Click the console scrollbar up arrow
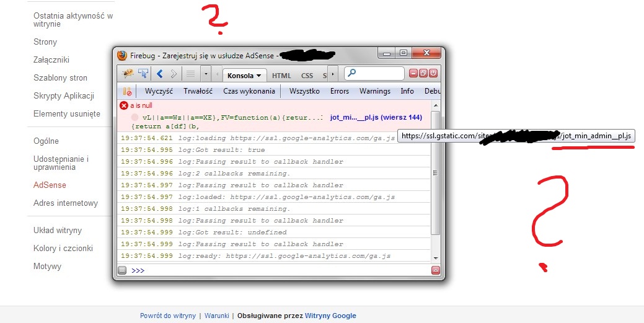Image resolution: width=644 pixels, height=323 pixels. click(435, 105)
